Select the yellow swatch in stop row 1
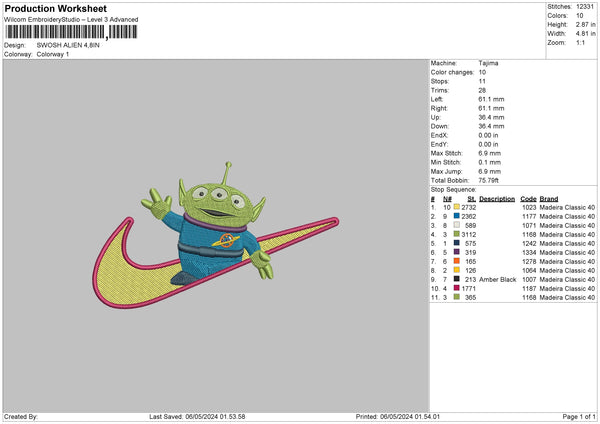Image resolution: width=600 pixels, height=424 pixels. click(457, 207)
